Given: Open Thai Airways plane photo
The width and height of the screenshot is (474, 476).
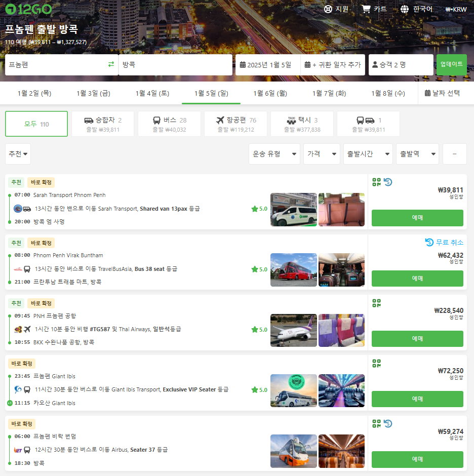Looking at the screenshot, I should tap(294, 330).
